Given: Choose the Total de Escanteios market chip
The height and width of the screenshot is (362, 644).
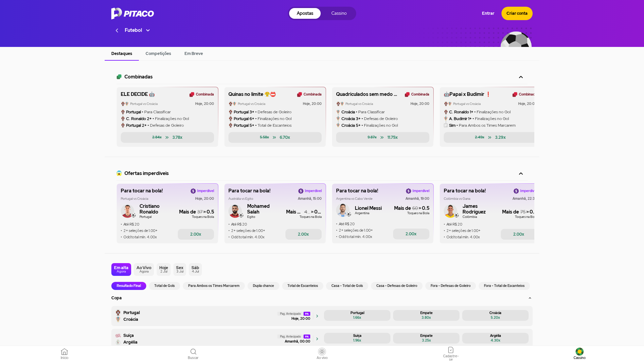Looking at the screenshot, I should point(303,286).
